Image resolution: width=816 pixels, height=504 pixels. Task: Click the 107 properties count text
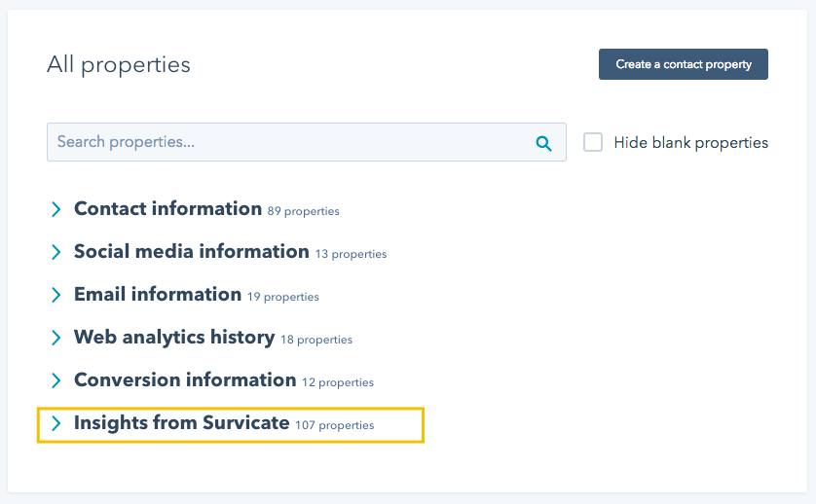[335, 425]
